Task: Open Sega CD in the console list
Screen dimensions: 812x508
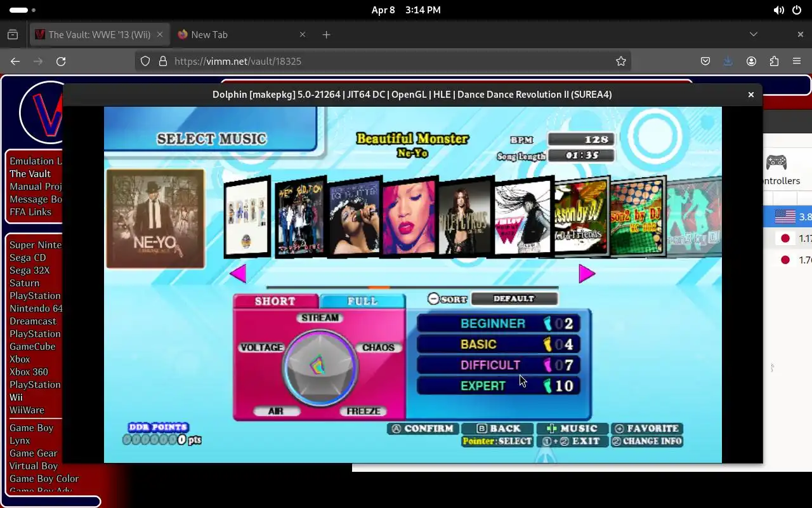Action: coord(27,257)
